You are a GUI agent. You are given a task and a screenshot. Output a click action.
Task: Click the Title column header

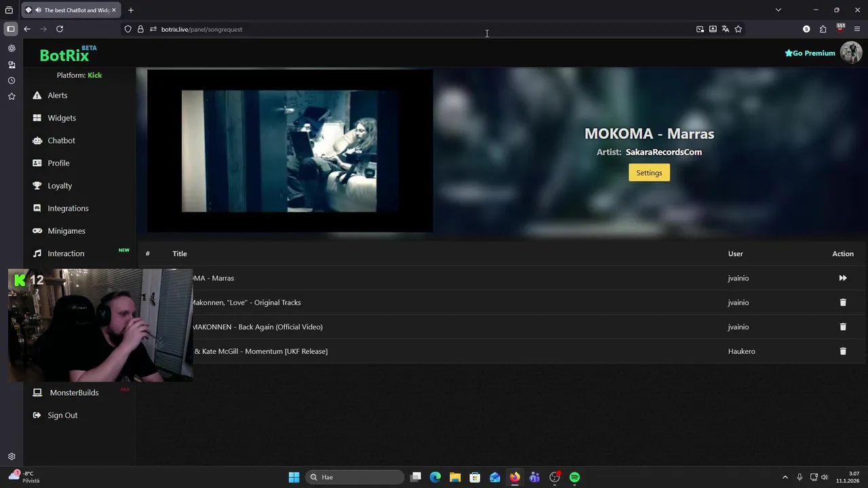(x=180, y=253)
